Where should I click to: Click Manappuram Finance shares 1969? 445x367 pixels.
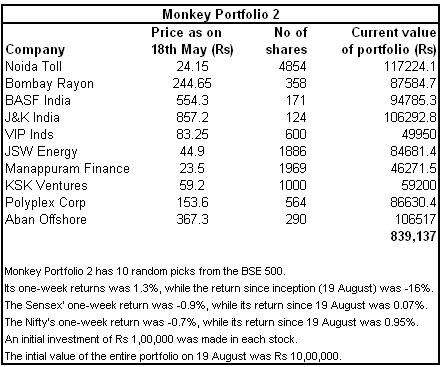point(292,168)
